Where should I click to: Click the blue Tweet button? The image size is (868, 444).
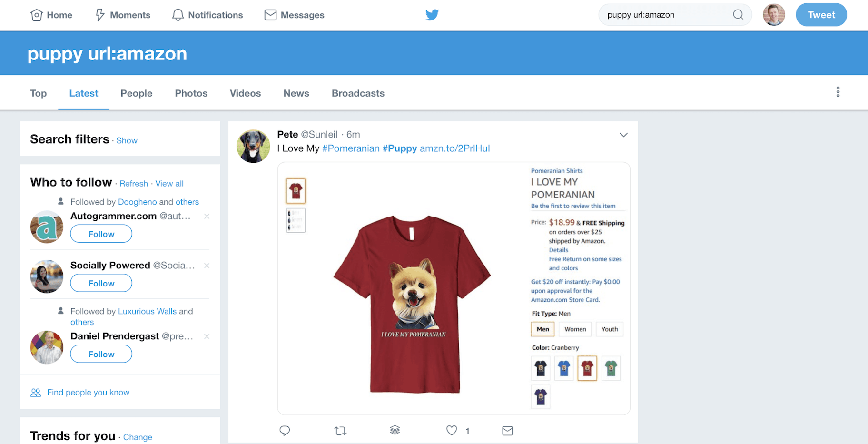[x=821, y=15]
